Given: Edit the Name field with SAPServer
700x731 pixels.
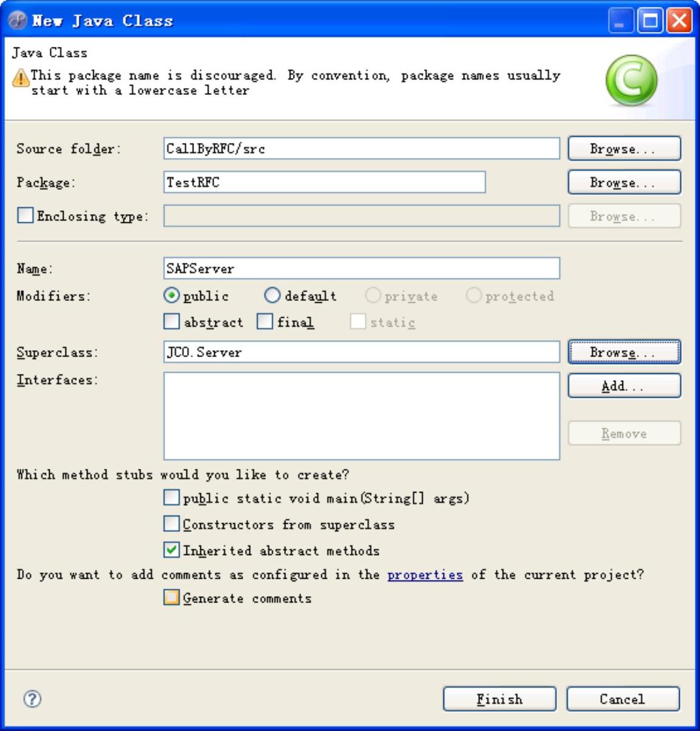Looking at the screenshot, I should click(362, 269).
